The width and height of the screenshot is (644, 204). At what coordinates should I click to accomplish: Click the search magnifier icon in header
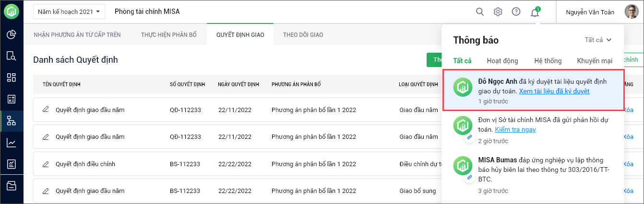(479, 12)
